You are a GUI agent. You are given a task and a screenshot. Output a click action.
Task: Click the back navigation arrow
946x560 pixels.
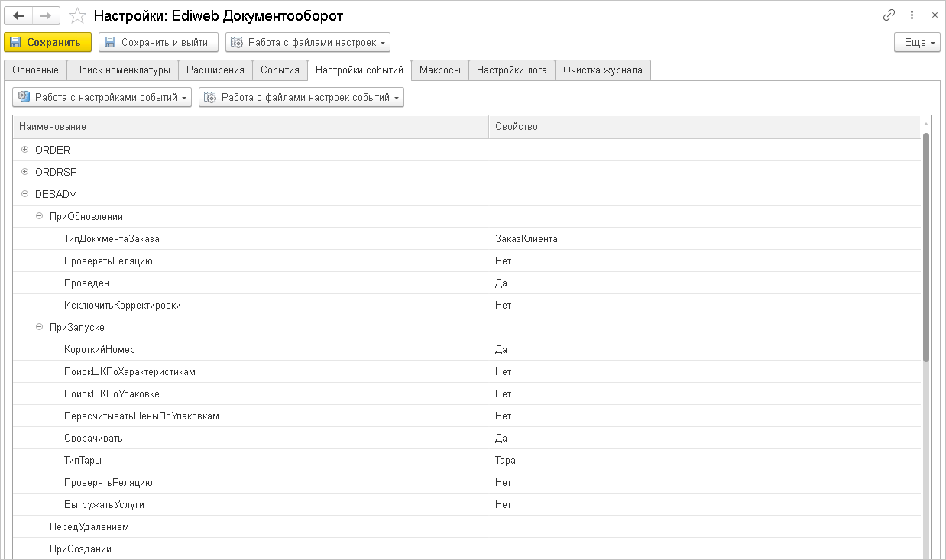click(x=19, y=15)
